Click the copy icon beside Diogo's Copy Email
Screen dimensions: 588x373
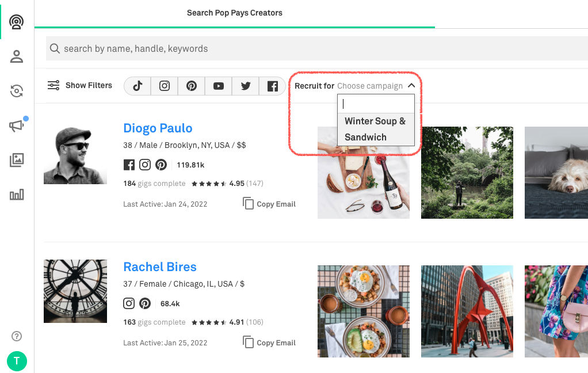[x=248, y=204]
